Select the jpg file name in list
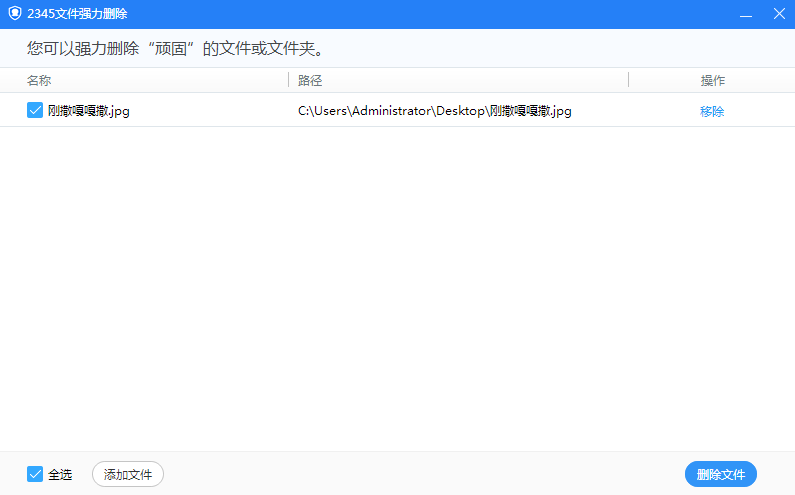The width and height of the screenshot is (795, 495). click(x=89, y=111)
